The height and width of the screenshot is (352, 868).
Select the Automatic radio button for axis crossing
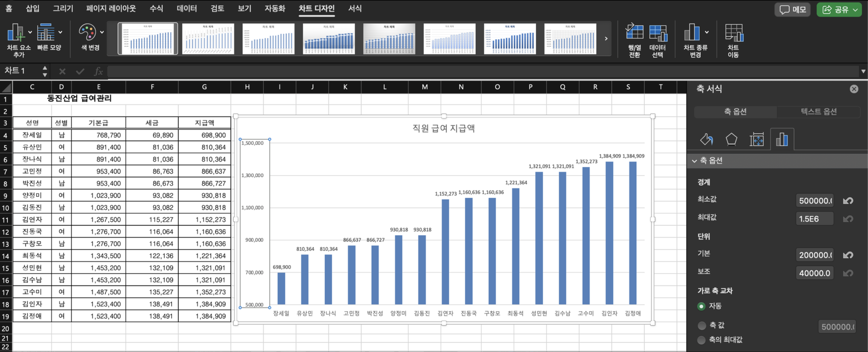701,306
